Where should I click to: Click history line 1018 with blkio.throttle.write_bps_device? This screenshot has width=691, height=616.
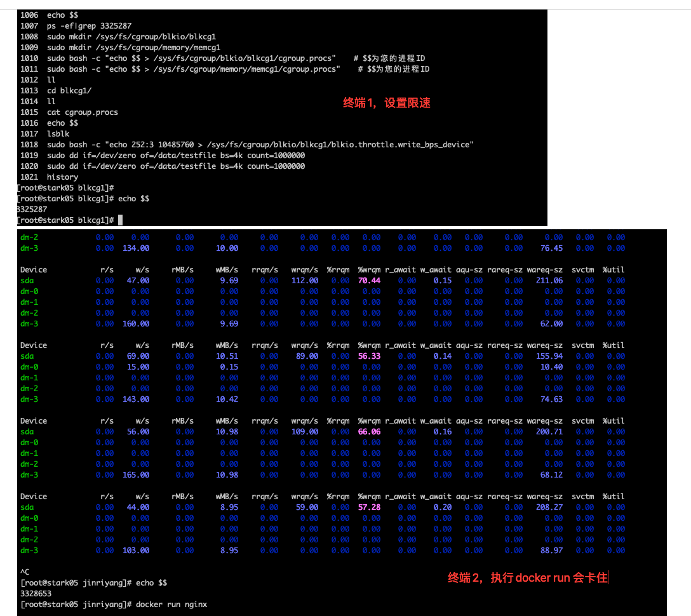260,145
